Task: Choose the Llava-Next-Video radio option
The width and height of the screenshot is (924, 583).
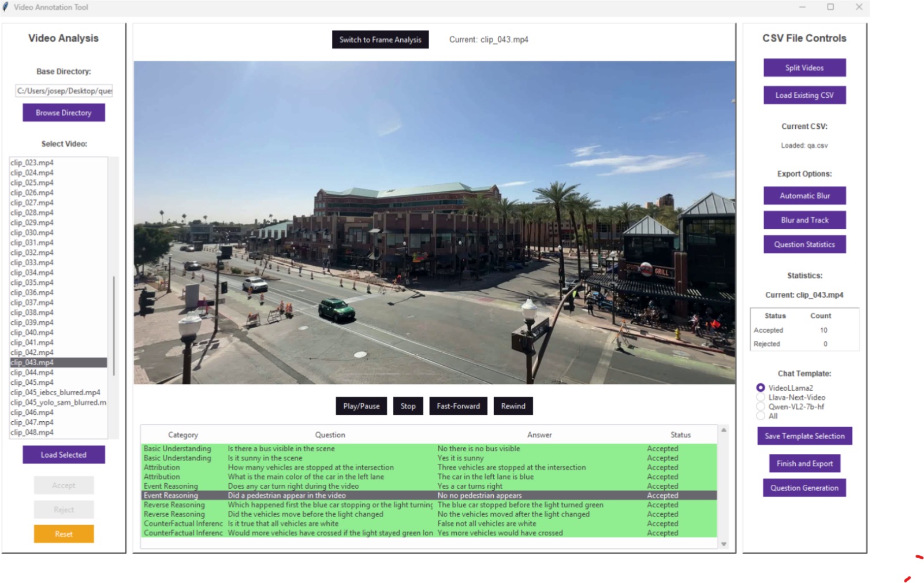Action: (x=761, y=398)
